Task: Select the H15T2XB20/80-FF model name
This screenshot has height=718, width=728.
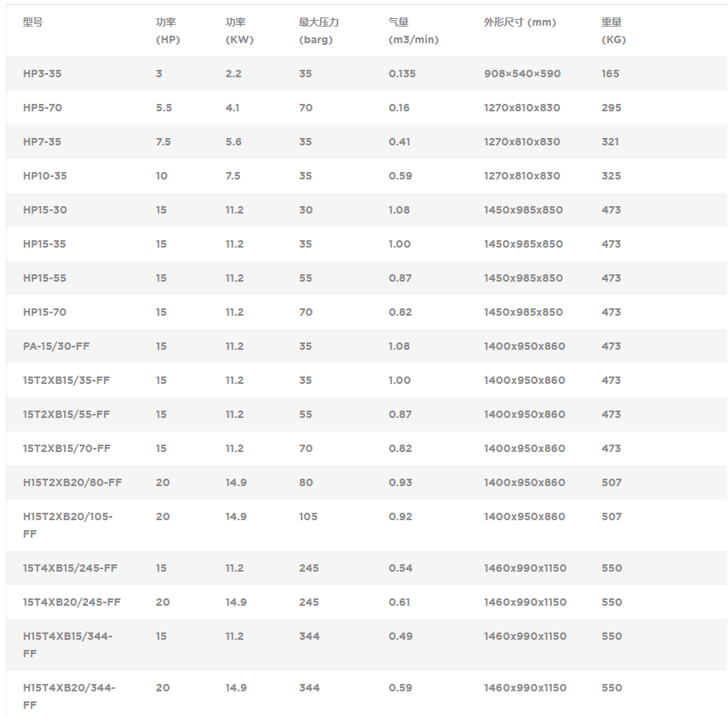Action: coord(72,483)
